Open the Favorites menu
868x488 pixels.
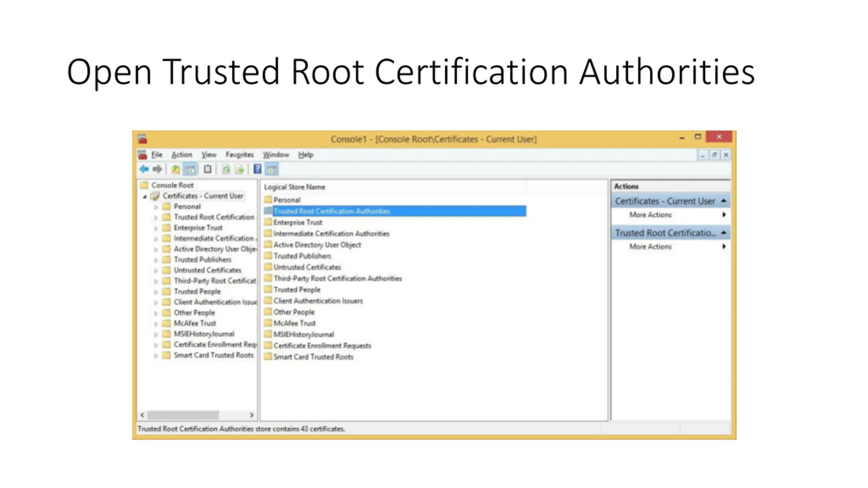(240, 155)
